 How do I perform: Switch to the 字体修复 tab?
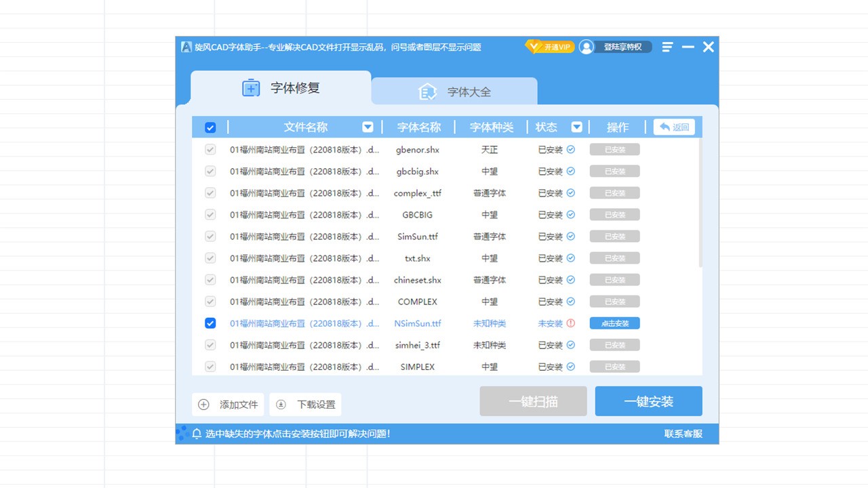point(281,88)
